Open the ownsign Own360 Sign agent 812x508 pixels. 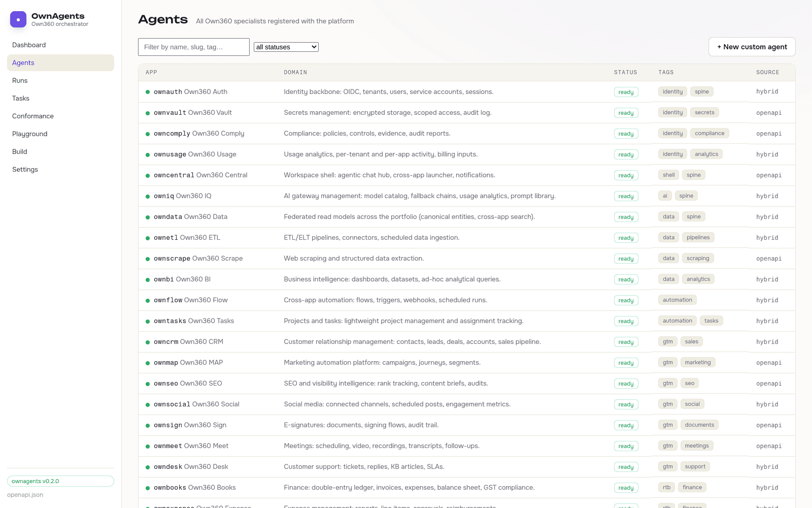(x=190, y=425)
